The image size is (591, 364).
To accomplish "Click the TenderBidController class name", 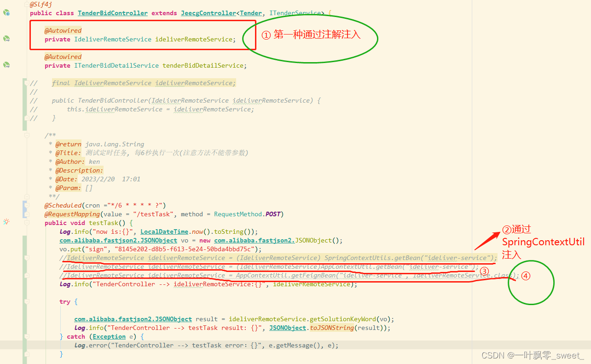I will [113, 13].
